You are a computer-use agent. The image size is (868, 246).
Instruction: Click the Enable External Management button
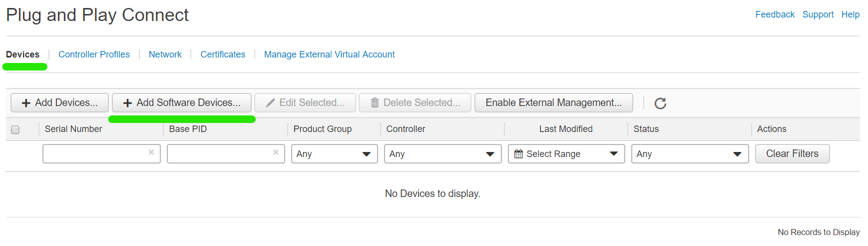[x=554, y=103]
